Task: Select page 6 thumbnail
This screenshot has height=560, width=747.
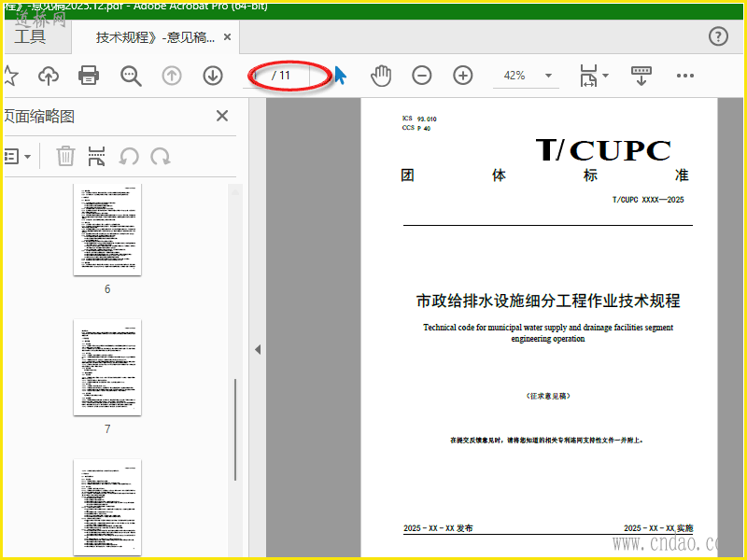Action: 107,229
